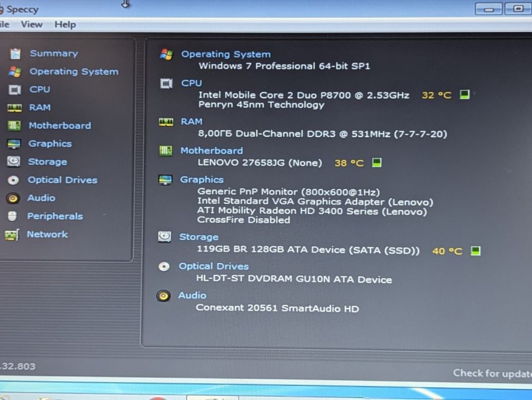Click the Motherboard icon in sidebar
Image resolution: width=532 pixels, height=400 pixels.
tap(14, 125)
